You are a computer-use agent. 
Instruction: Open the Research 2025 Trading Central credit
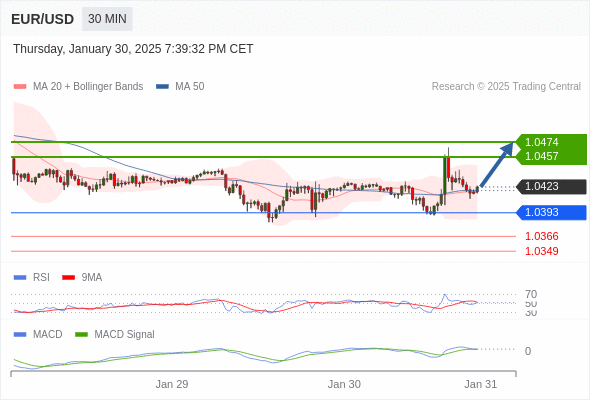point(506,87)
